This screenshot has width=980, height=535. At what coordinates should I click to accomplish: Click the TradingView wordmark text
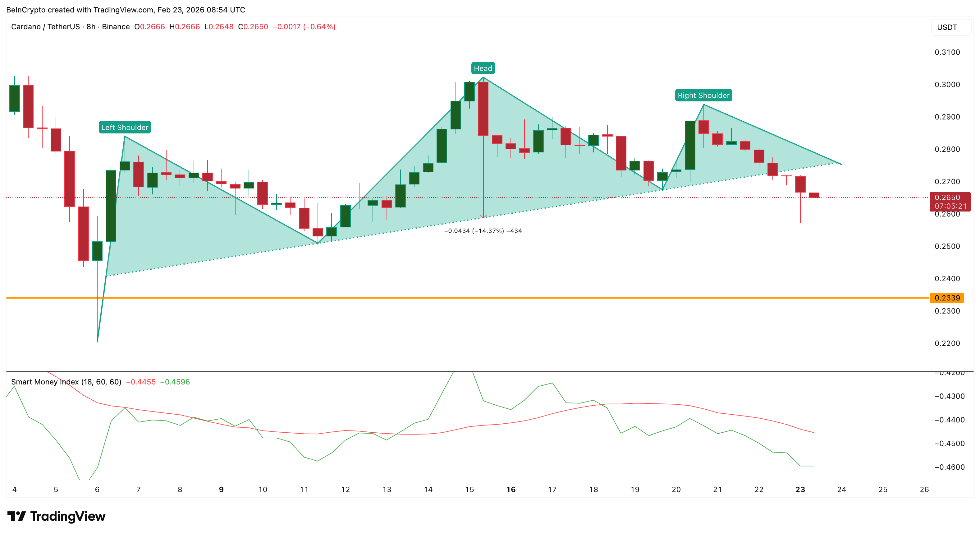point(68,516)
